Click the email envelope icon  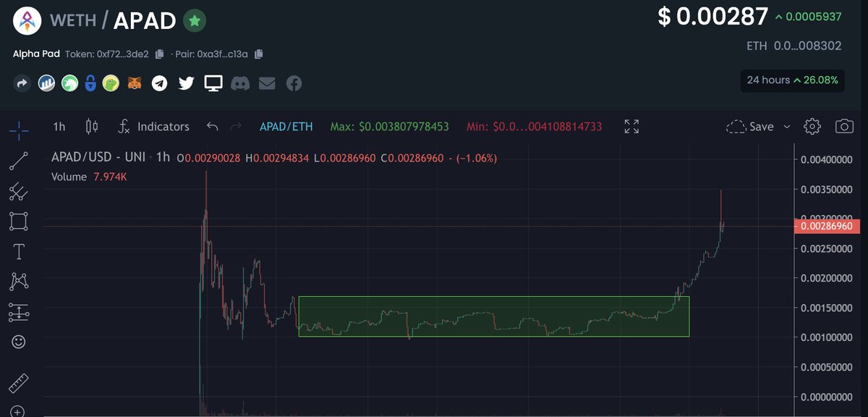click(267, 83)
